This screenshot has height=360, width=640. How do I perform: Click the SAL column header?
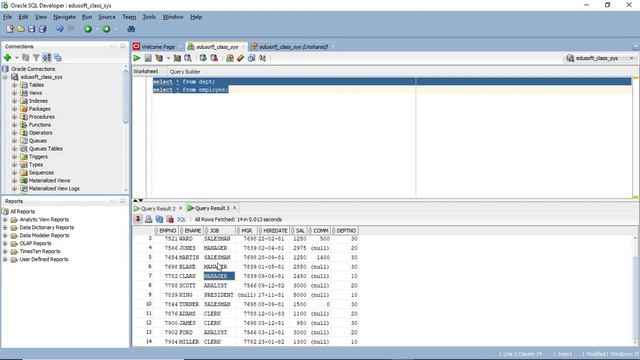coord(300,231)
